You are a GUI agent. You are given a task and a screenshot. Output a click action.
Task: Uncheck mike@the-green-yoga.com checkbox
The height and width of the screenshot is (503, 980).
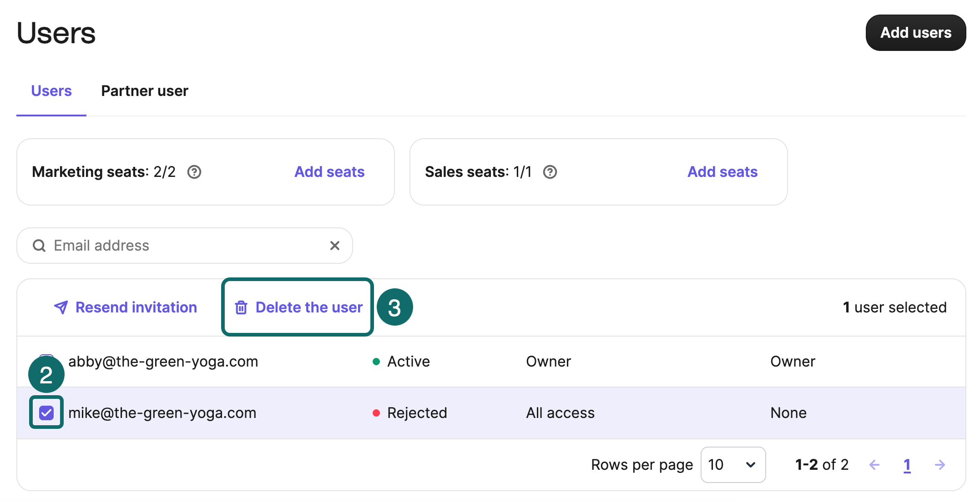[x=46, y=413]
